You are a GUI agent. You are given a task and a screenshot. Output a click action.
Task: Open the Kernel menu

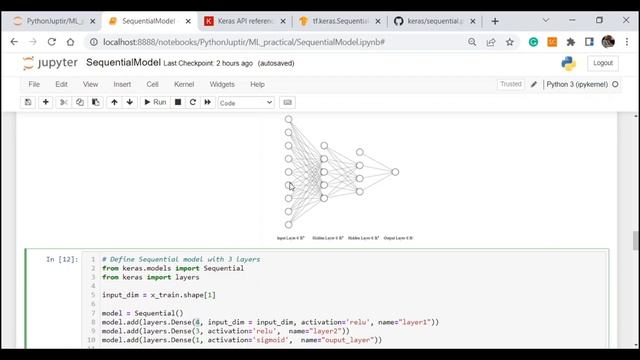(x=184, y=84)
